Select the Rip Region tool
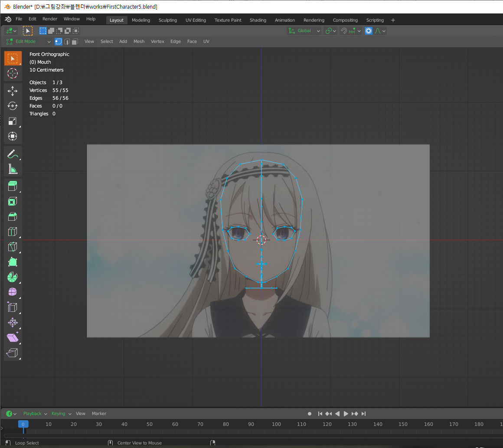Viewport: 503px width, 448px height. pyautogui.click(x=13, y=353)
